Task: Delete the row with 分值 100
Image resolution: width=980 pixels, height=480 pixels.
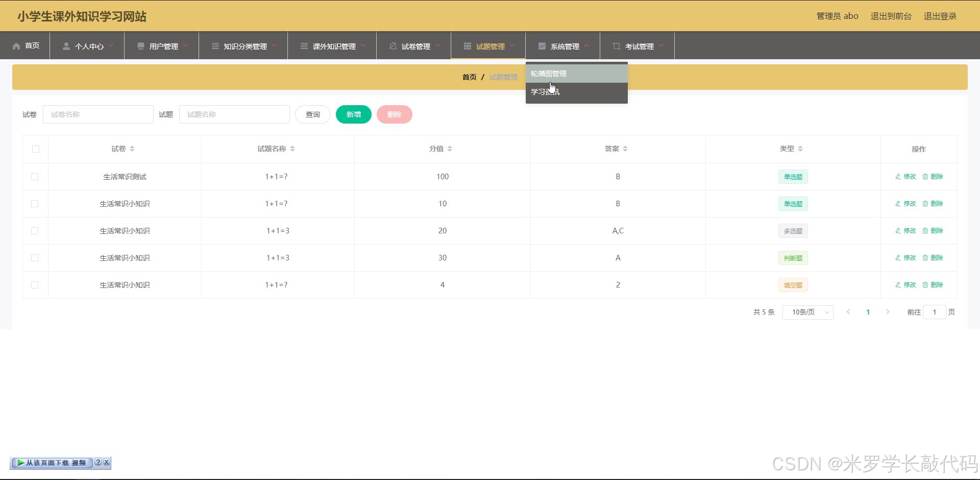Action: 933,177
